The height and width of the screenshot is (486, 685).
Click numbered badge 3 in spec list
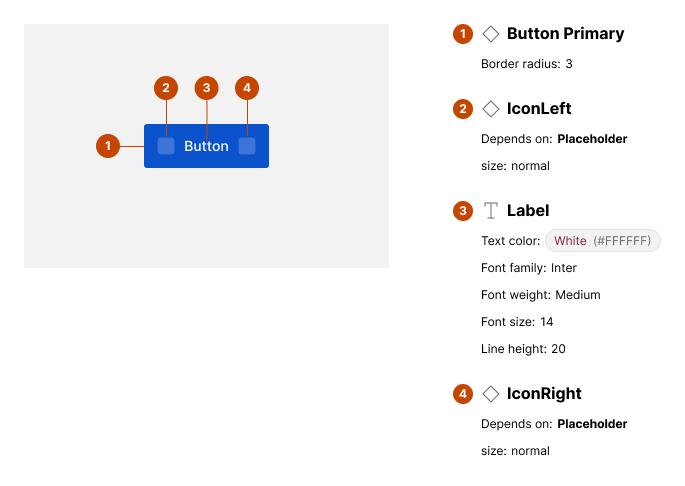pos(462,211)
